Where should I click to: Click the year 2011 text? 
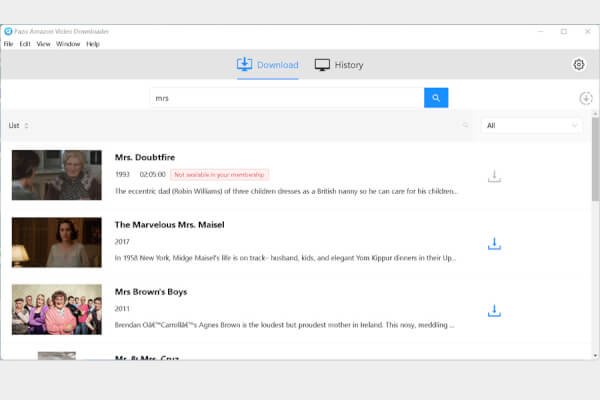[122, 309]
